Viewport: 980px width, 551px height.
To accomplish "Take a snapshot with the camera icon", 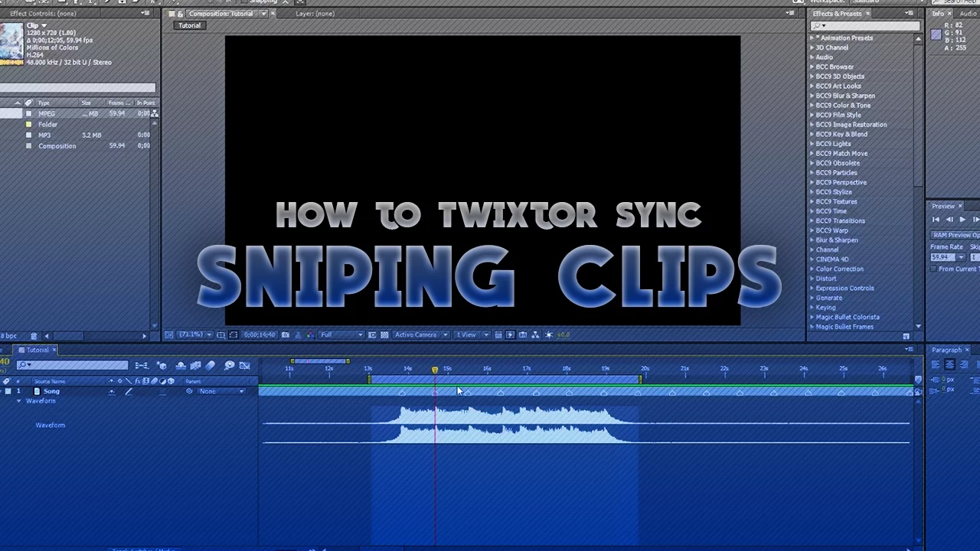I will (286, 334).
